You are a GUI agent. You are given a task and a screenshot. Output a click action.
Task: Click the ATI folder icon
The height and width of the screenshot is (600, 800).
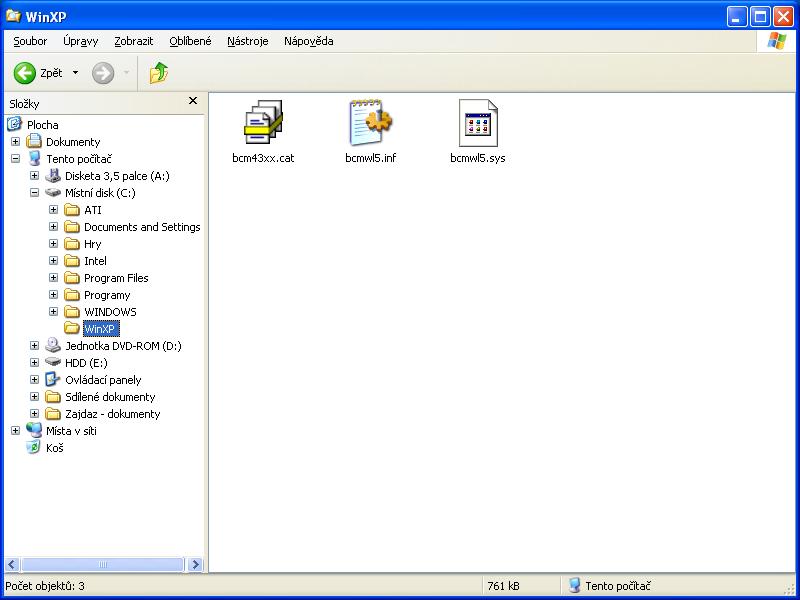[72, 210]
